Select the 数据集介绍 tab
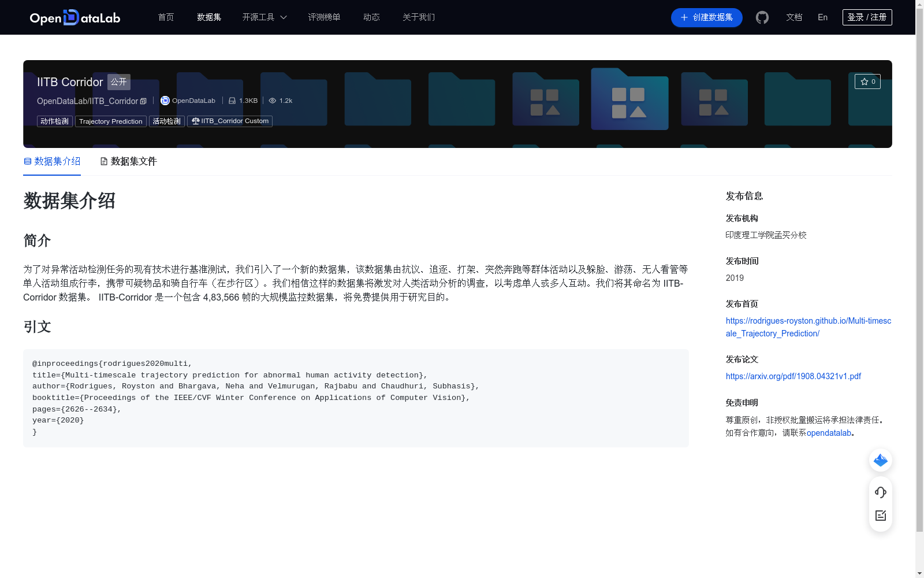924x578 pixels. pos(52,161)
